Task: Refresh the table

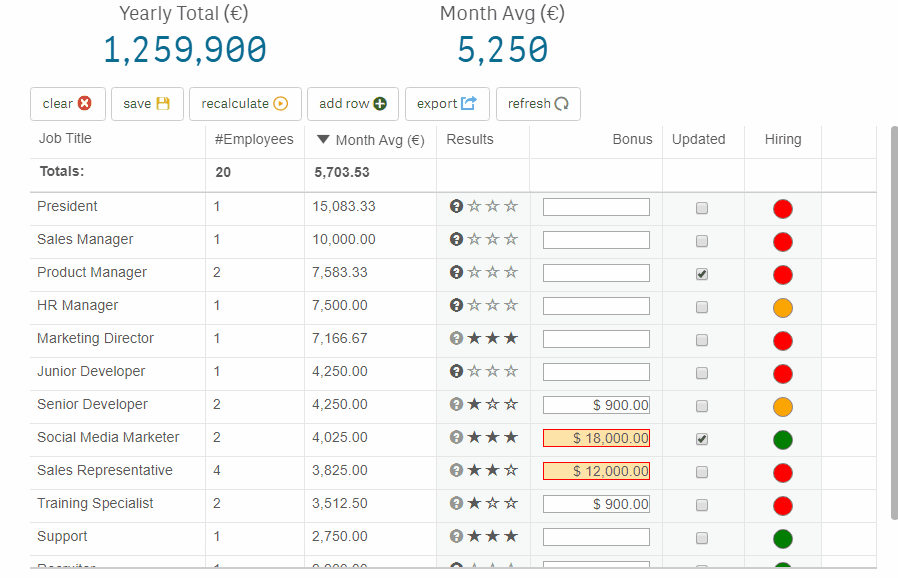Action: coord(538,104)
